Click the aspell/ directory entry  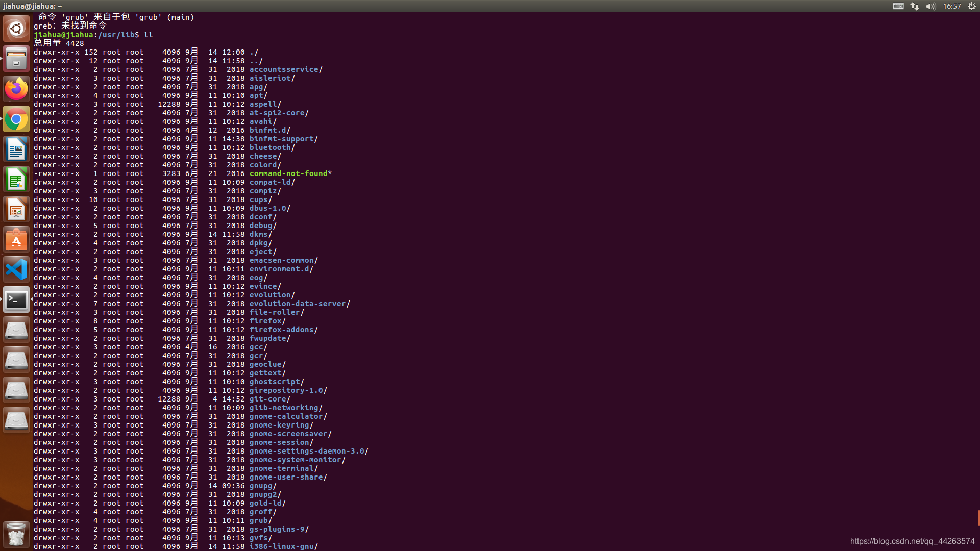click(x=265, y=104)
